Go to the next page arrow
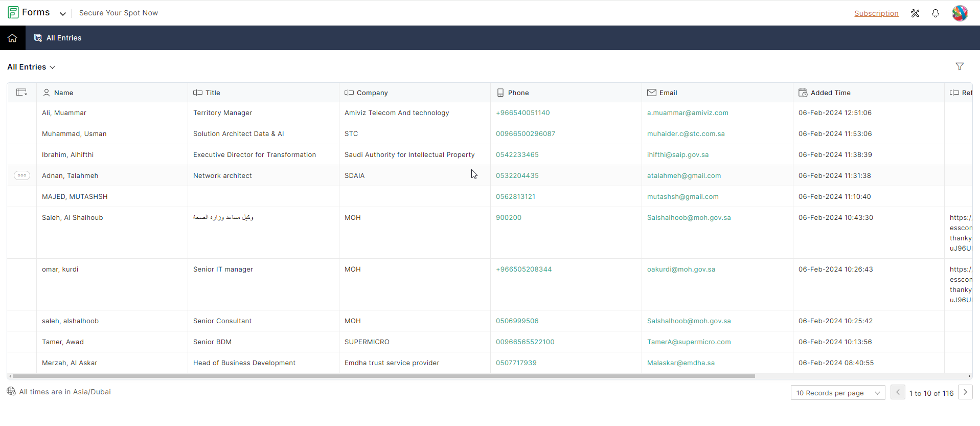The height and width of the screenshot is (426, 980). (x=965, y=392)
